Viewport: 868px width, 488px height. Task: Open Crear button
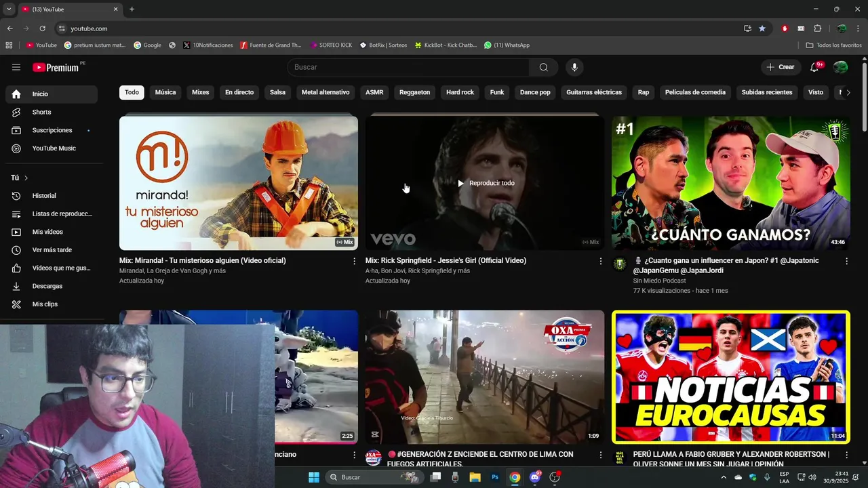point(781,67)
